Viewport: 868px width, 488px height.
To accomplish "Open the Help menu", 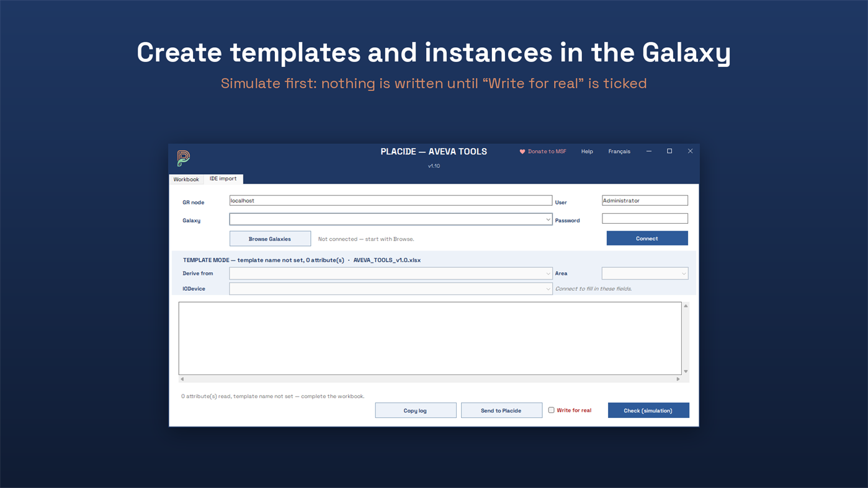I will coord(587,151).
